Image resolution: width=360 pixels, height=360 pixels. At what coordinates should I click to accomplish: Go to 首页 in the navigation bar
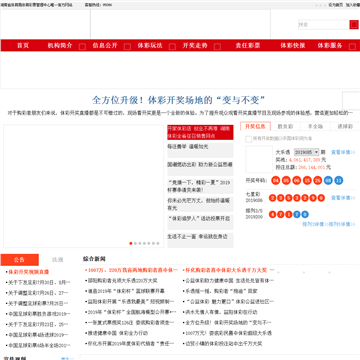pos(23,46)
